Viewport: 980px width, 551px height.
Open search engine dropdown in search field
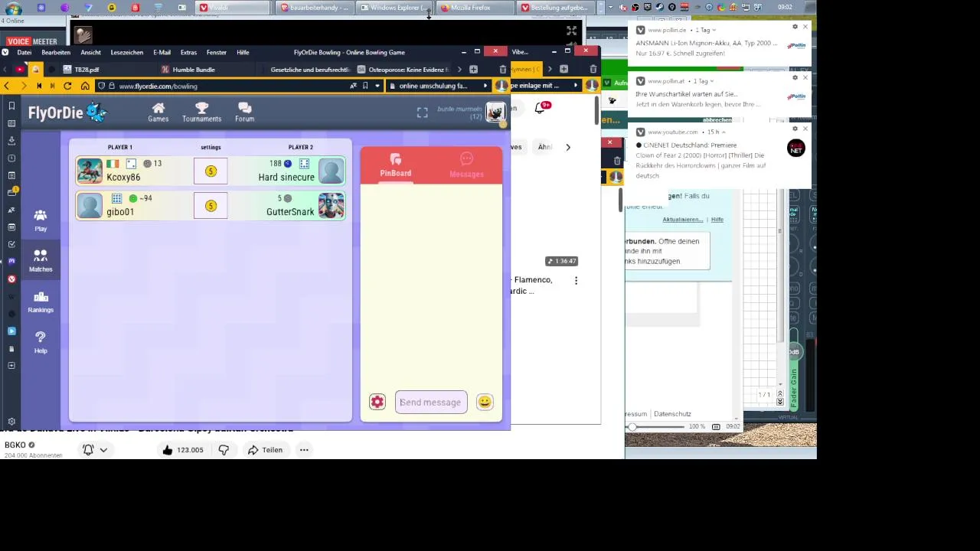[485, 86]
